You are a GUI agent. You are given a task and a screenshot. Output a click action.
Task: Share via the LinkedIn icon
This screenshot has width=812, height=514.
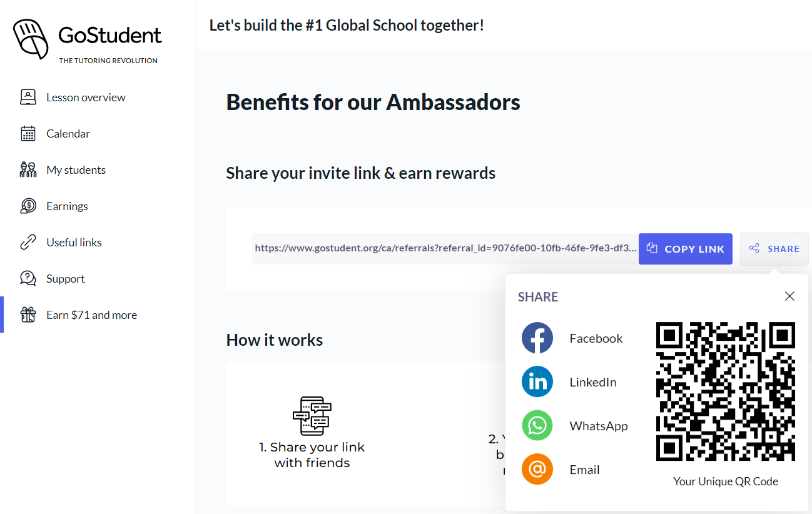(x=537, y=382)
